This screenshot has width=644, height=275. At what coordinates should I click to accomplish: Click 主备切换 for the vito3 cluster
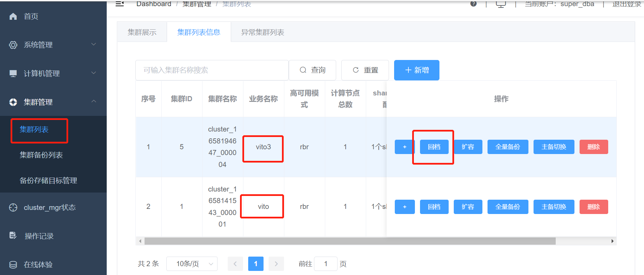554,147
